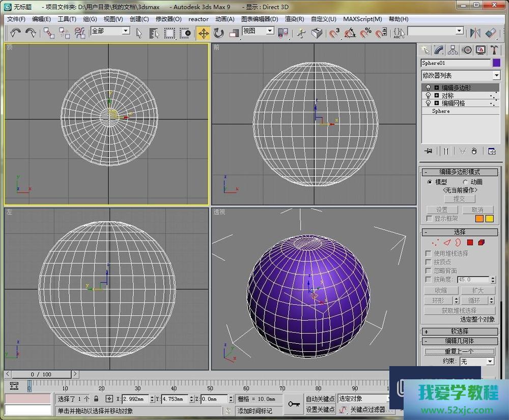Screen dimensions: 509x420
Task: Select the 动画 radio button
Action: pos(465,182)
